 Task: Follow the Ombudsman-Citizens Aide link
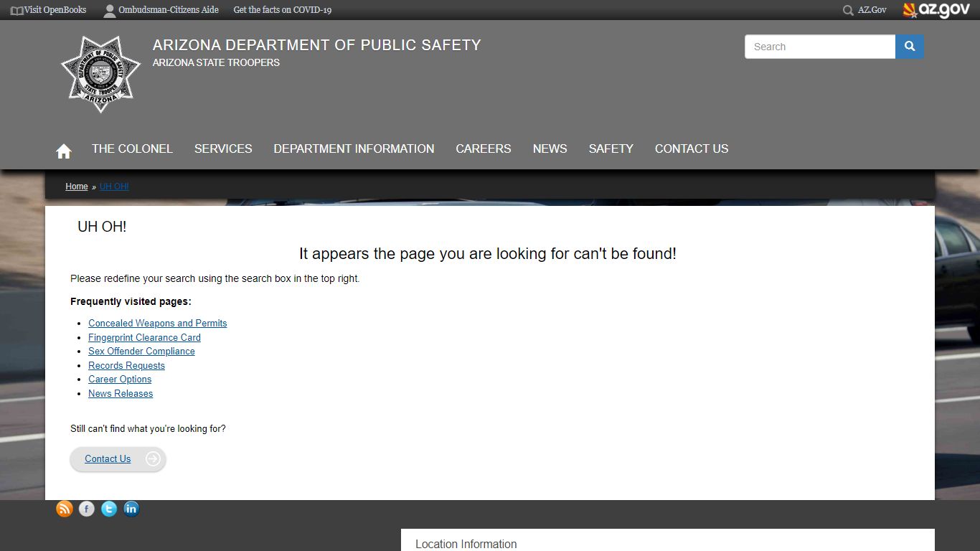coord(169,10)
